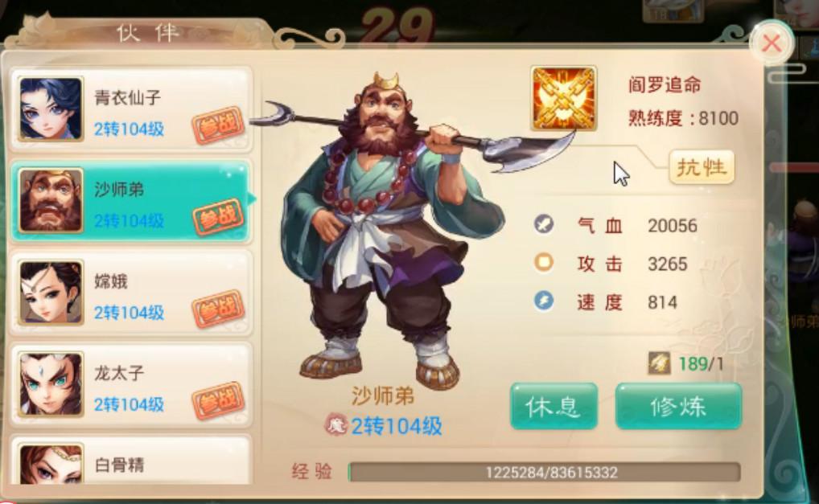Choose the 嫦娥 partner entry
The image size is (819, 504).
pos(130,293)
